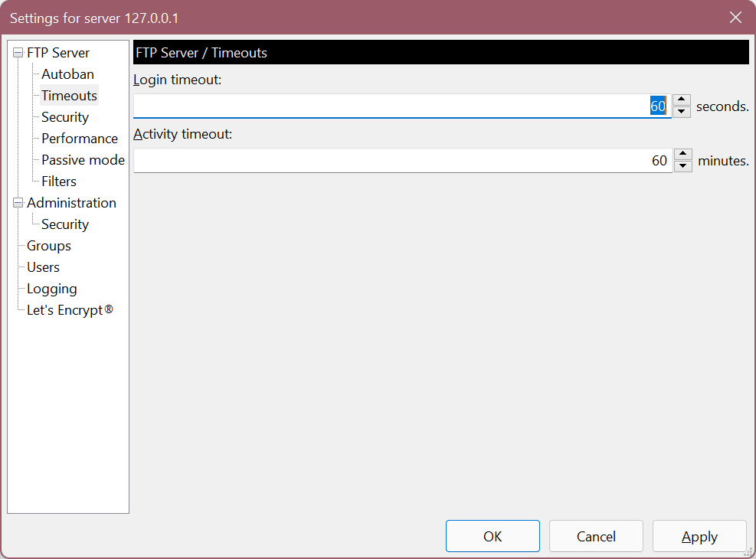Open the Let's Encrypt® settings page
Image resolution: width=756 pixels, height=559 pixels.
point(70,309)
